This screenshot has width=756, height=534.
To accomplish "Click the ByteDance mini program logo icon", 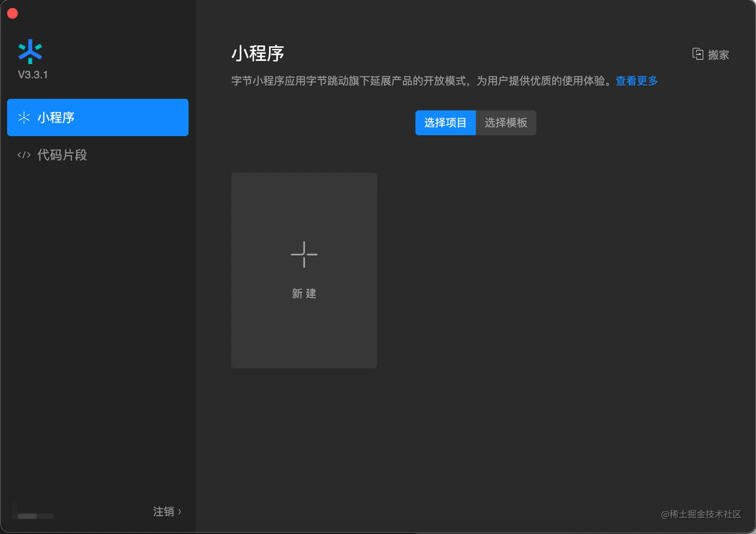I will click(30, 52).
